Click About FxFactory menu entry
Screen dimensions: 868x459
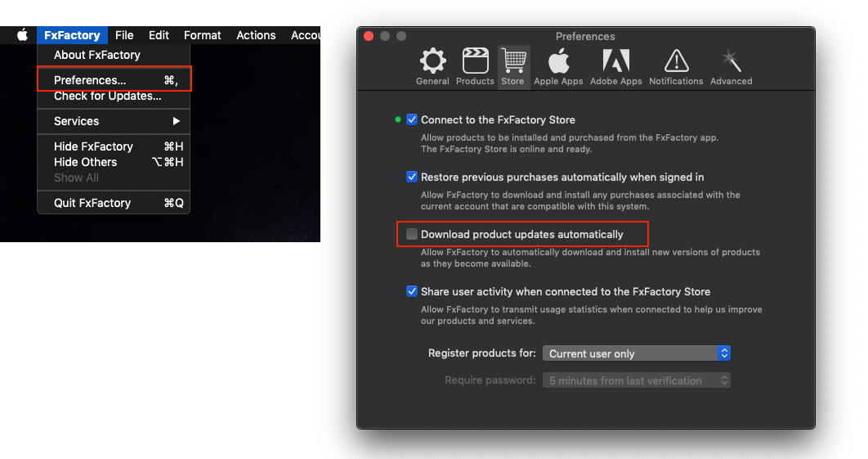tap(96, 55)
